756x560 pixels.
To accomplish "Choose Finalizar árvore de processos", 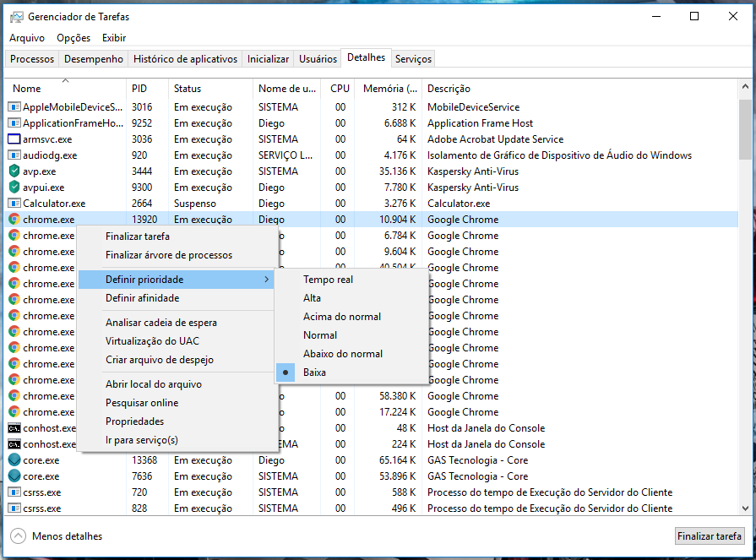I will pos(176,255).
